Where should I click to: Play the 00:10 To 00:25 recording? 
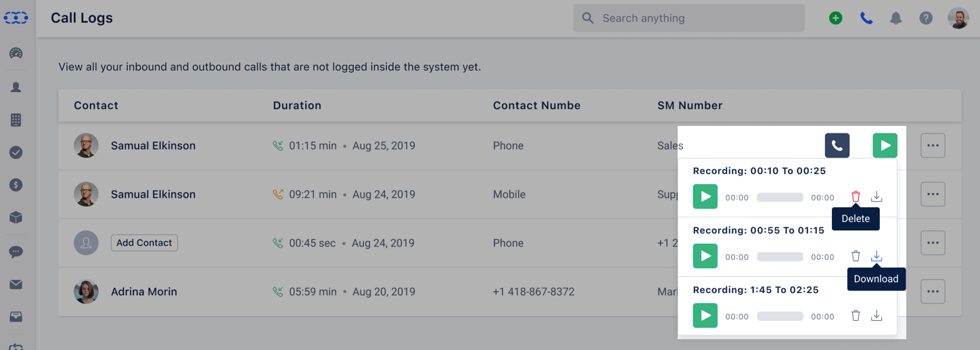705,196
